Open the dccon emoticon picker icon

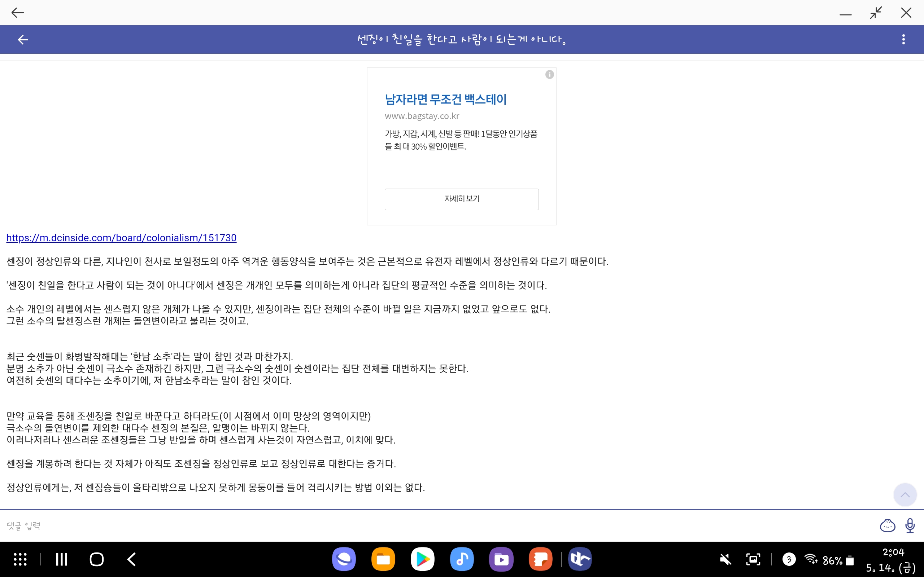pyautogui.click(x=887, y=525)
